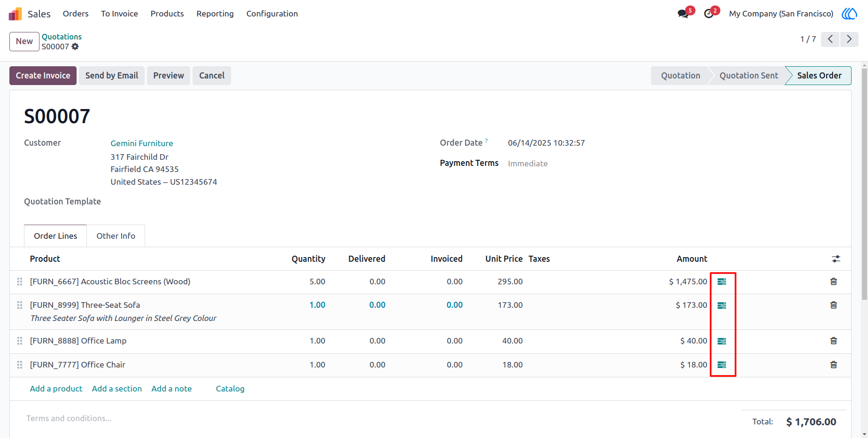
Task: Open the Gemini Furniture customer link
Action: (x=142, y=143)
